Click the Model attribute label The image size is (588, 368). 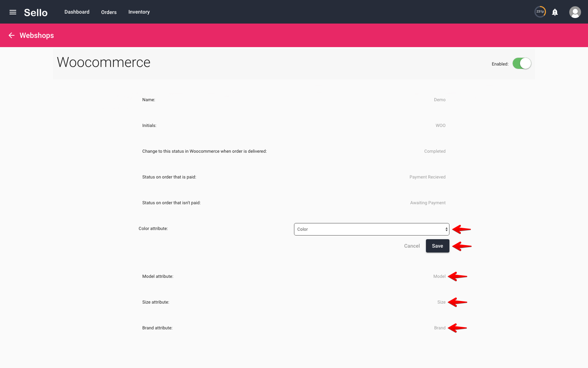click(x=158, y=276)
